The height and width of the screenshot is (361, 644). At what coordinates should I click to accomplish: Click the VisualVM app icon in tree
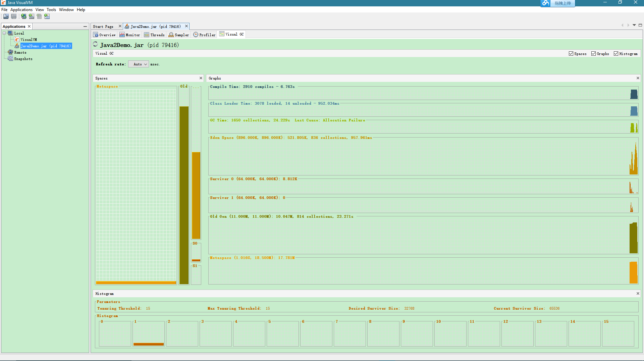click(17, 40)
